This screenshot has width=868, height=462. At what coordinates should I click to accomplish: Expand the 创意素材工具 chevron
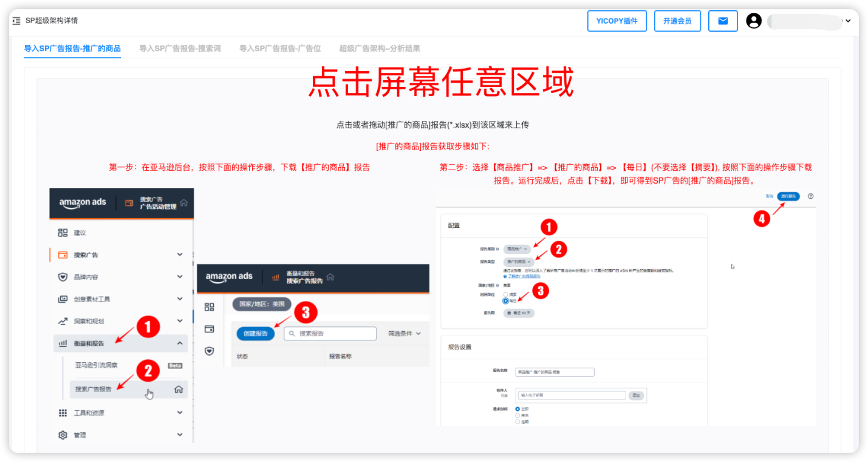(180, 299)
